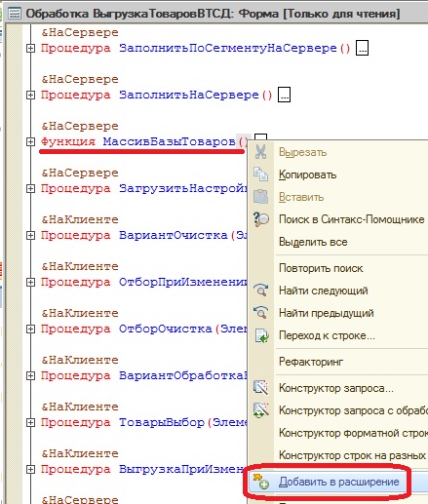
Task: Click the Syntax Helper search icon
Action: (x=261, y=219)
